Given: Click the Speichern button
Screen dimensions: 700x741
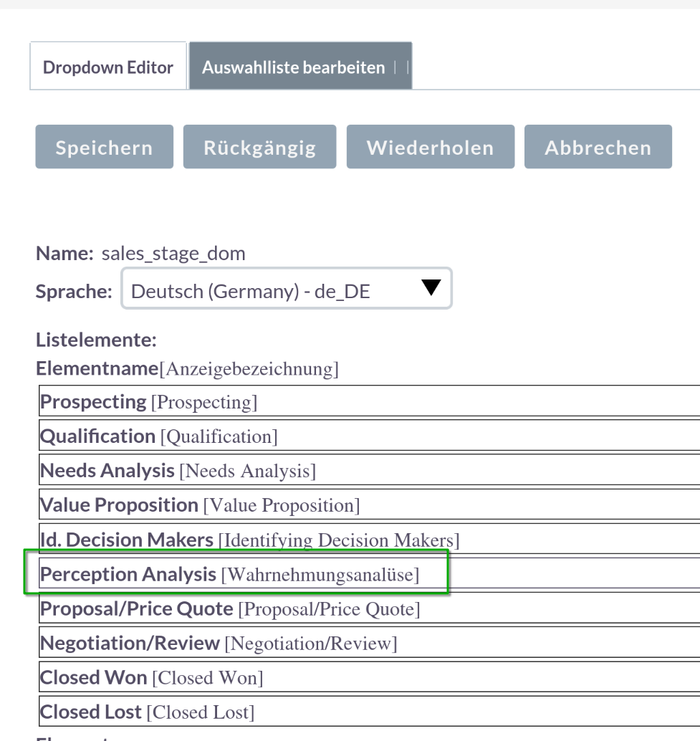Looking at the screenshot, I should pyautogui.click(x=105, y=148).
